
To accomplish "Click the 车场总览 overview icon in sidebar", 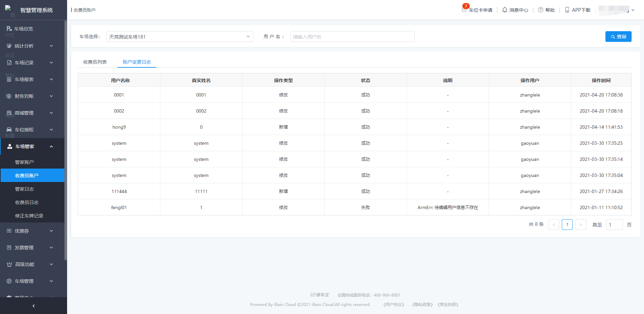I will 9,29.
